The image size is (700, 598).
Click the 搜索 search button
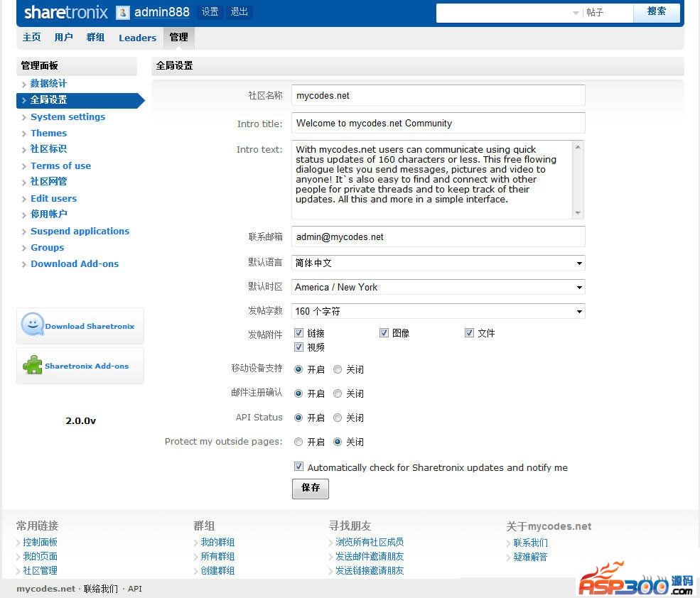tap(656, 12)
